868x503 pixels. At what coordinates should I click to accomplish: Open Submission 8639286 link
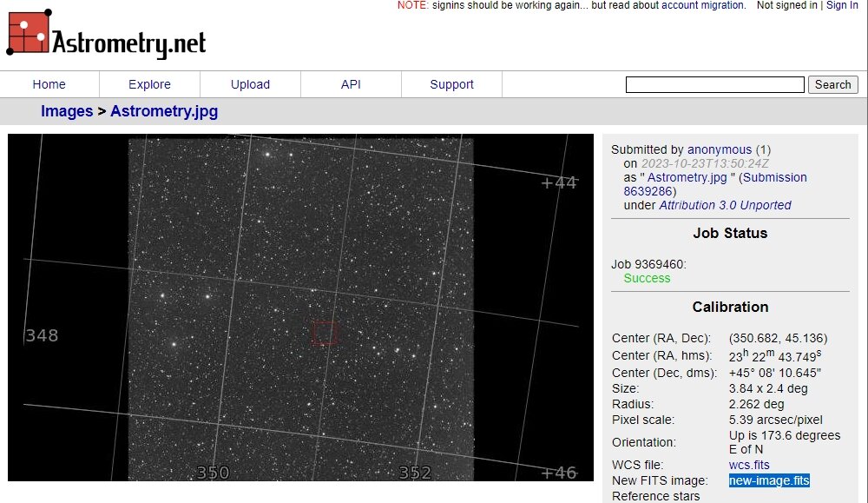(715, 184)
